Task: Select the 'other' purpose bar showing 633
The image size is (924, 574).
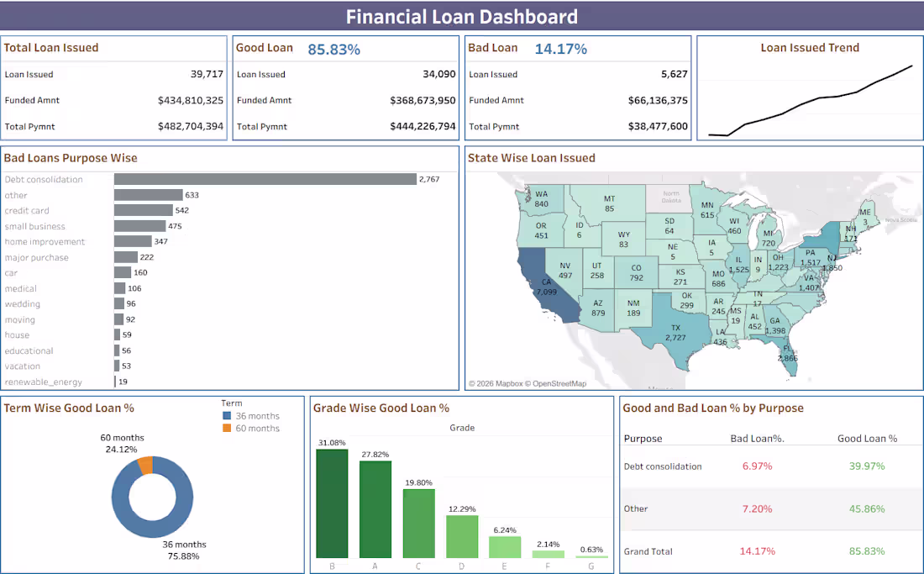Action: 149,195
